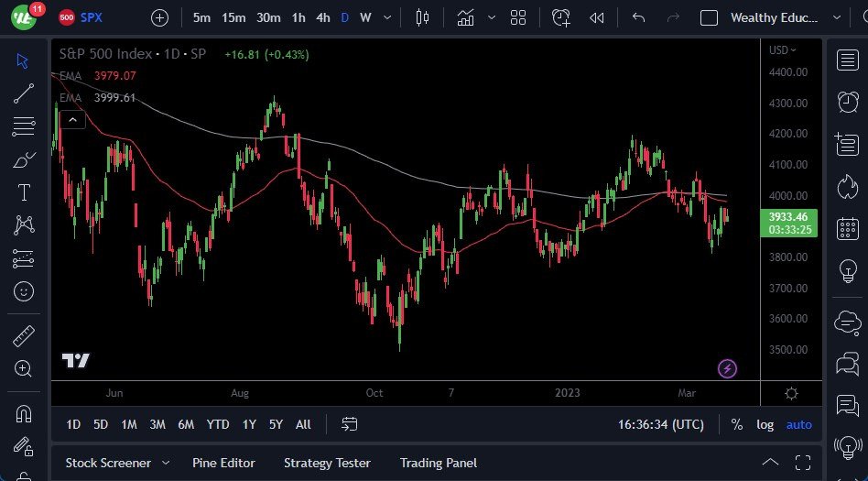The height and width of the screenshot is (481, 868).
Task: Toggle the log scale option
Action: (x=765, y=424)
